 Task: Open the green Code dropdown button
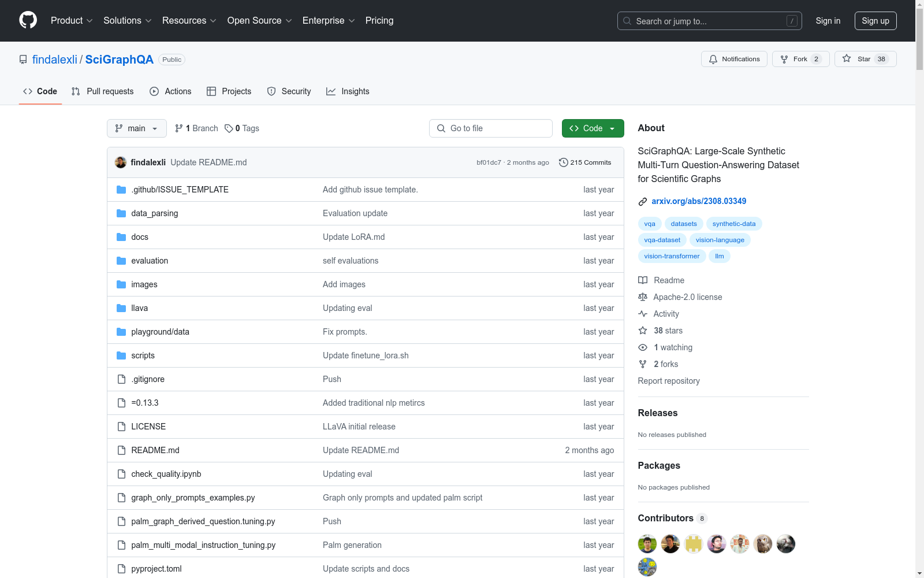point(593,128)
